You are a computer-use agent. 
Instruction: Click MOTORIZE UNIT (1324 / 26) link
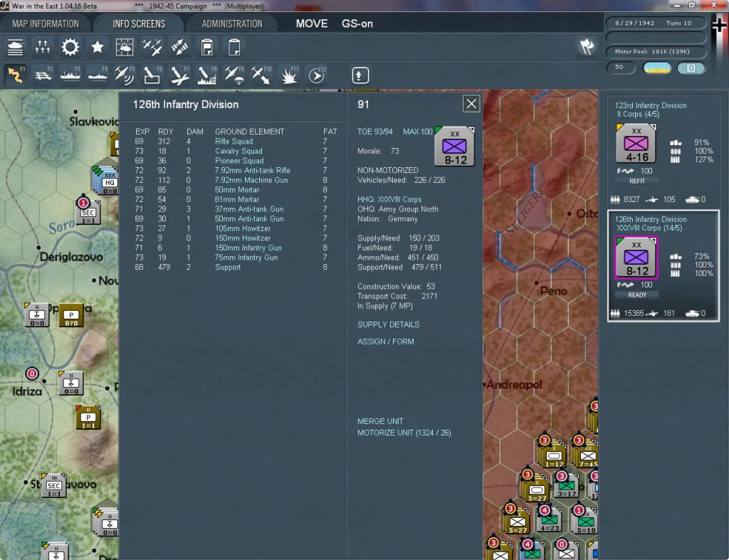point(404,433)
